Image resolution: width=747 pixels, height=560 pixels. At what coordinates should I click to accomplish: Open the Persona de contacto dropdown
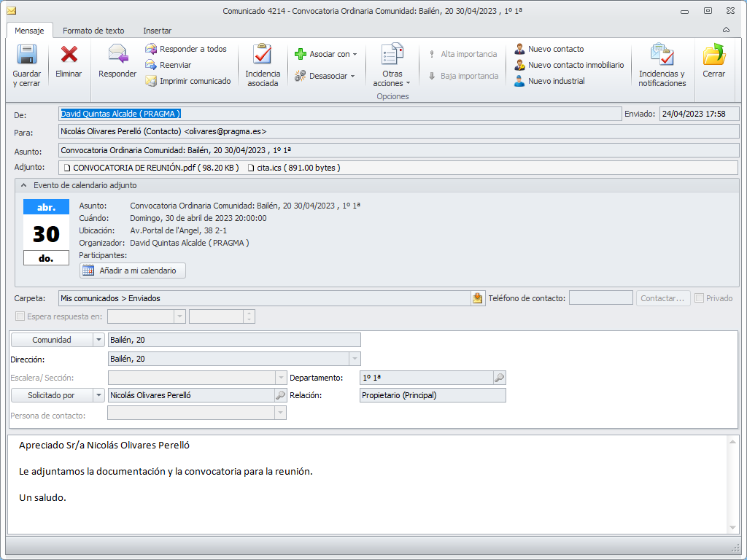[x=281, y=413]
